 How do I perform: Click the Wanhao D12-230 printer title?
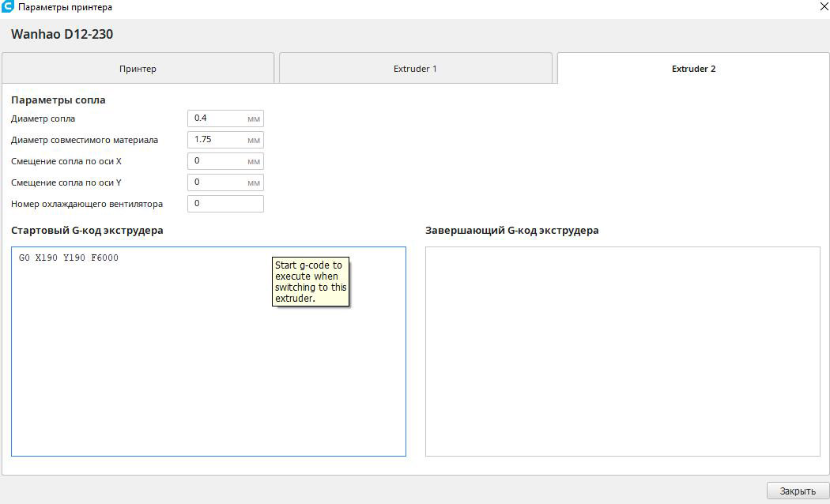tap(62, 35)
